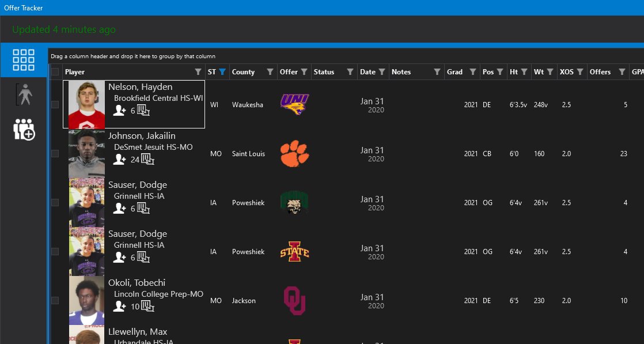The image size is (644, 344).
Task: Sort by Player column header
Action: tap(75, 72)
